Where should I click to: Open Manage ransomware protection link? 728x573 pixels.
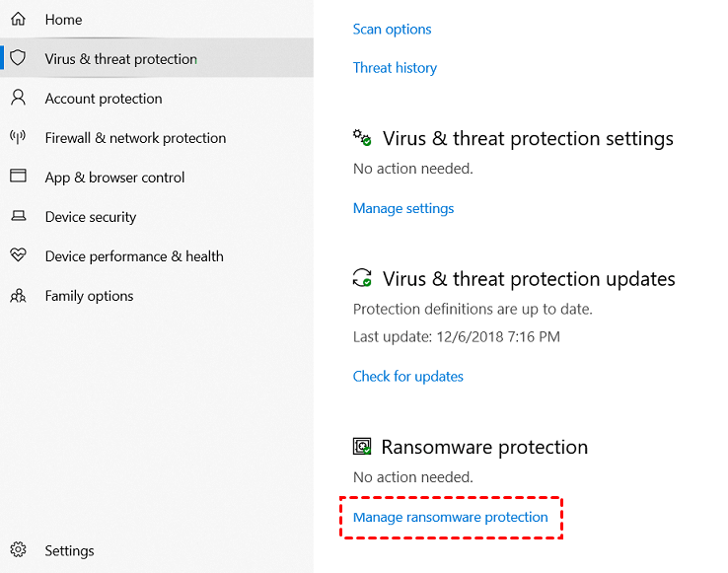coord(450,517)
